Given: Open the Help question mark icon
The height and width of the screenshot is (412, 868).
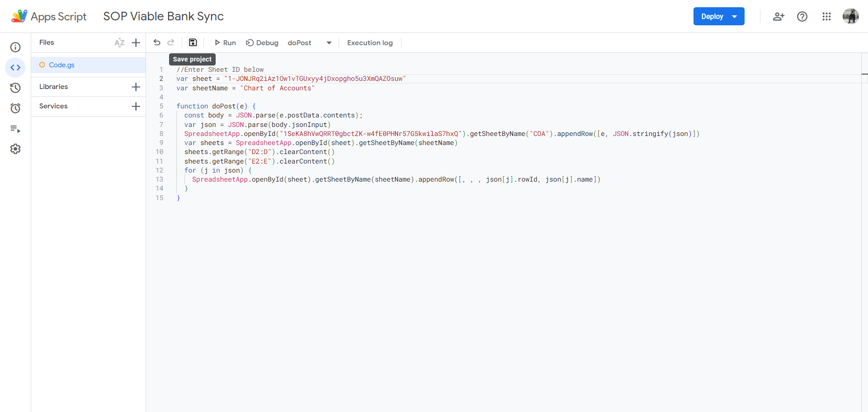Looking at the screenshot, I should (x=802, y=16).
